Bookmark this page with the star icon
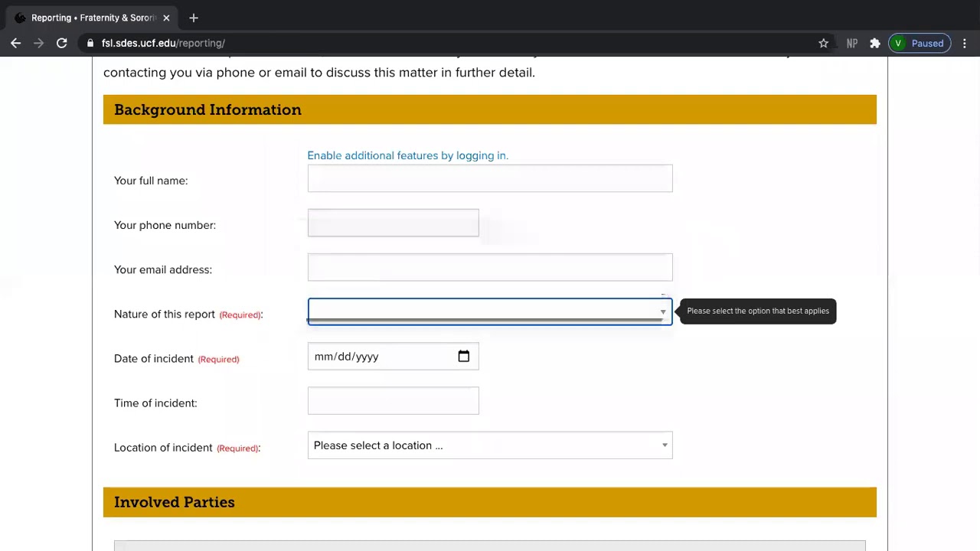 coord(824,44)
